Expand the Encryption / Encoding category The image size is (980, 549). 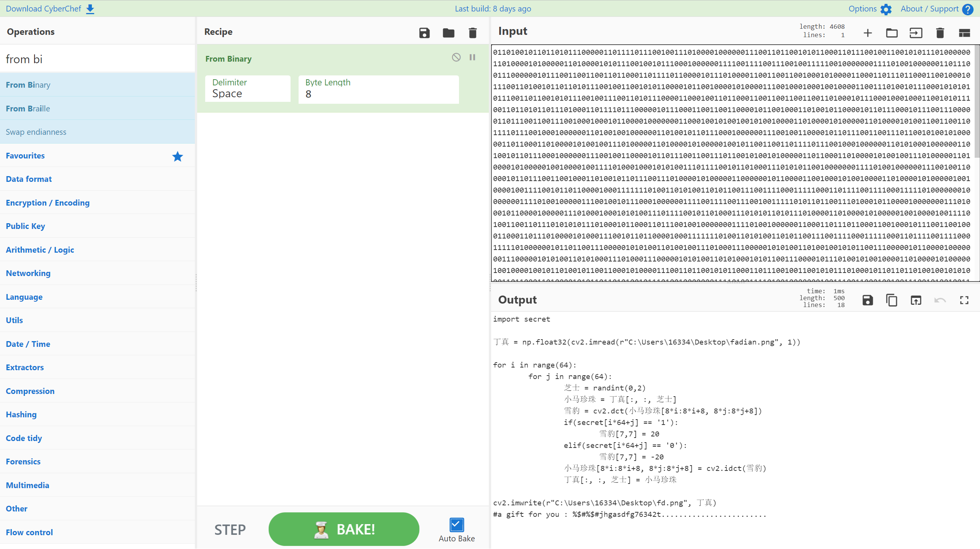point(47,203)
